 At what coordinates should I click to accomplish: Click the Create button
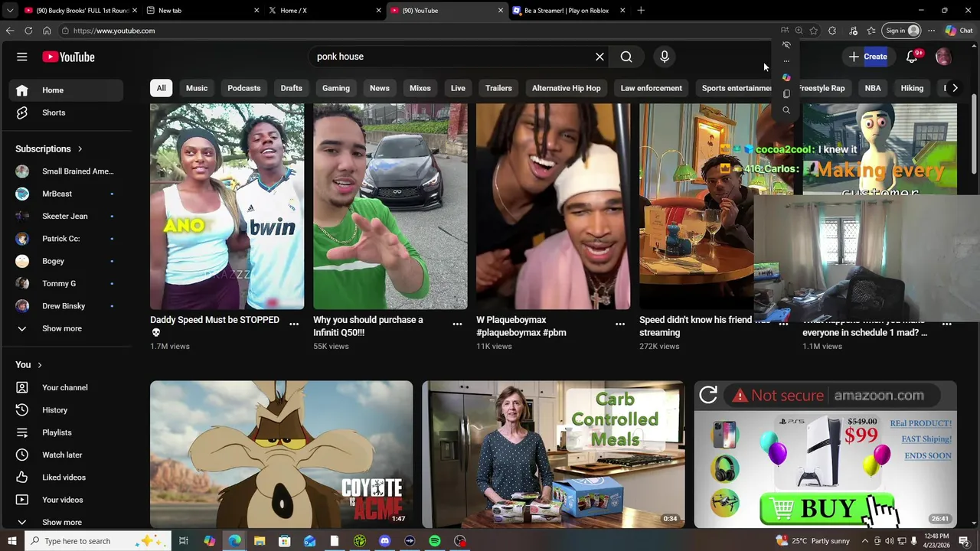[867, 57]
